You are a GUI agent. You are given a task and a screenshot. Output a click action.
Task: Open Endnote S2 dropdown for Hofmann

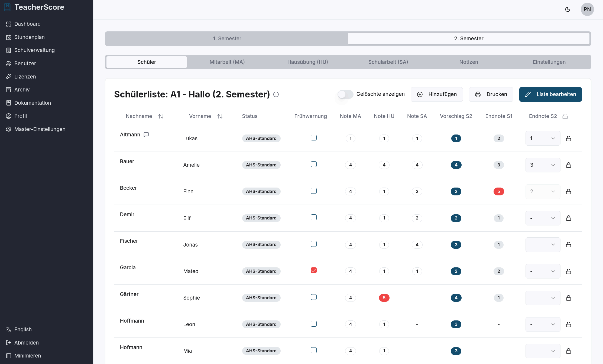543,351
